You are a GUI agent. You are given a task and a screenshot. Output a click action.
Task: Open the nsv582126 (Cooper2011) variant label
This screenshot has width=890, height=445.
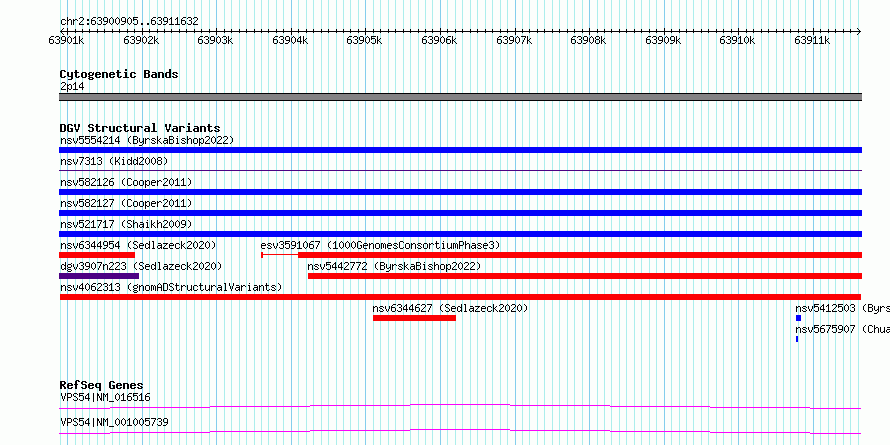(126, 182)
